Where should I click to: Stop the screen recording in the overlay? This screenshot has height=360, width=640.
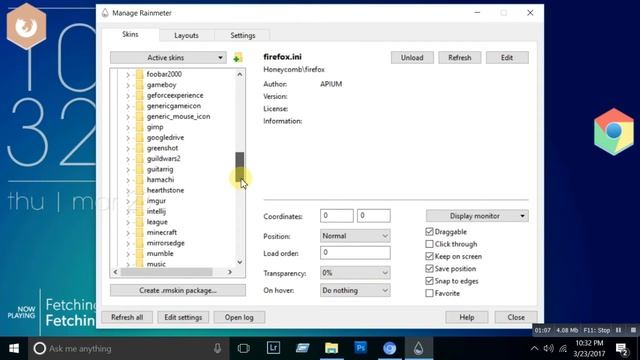click(x=633, y=330)
